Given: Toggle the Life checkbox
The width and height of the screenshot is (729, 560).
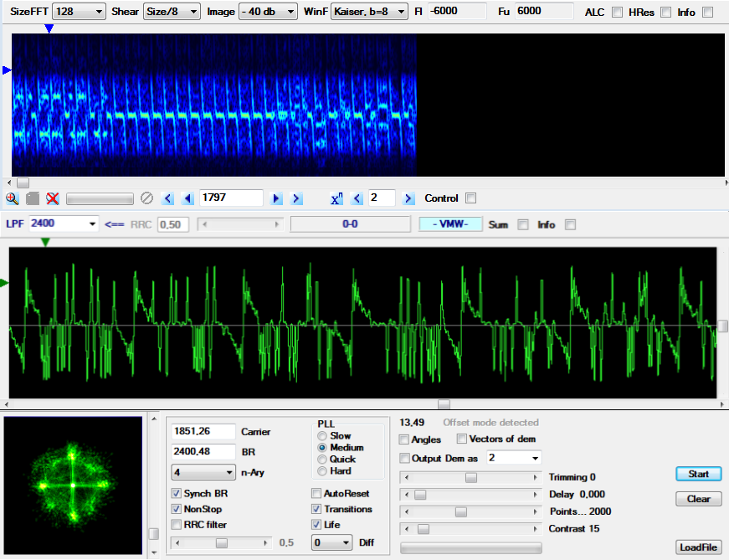Looking at the screenshot, I should [x=316, y=525].
